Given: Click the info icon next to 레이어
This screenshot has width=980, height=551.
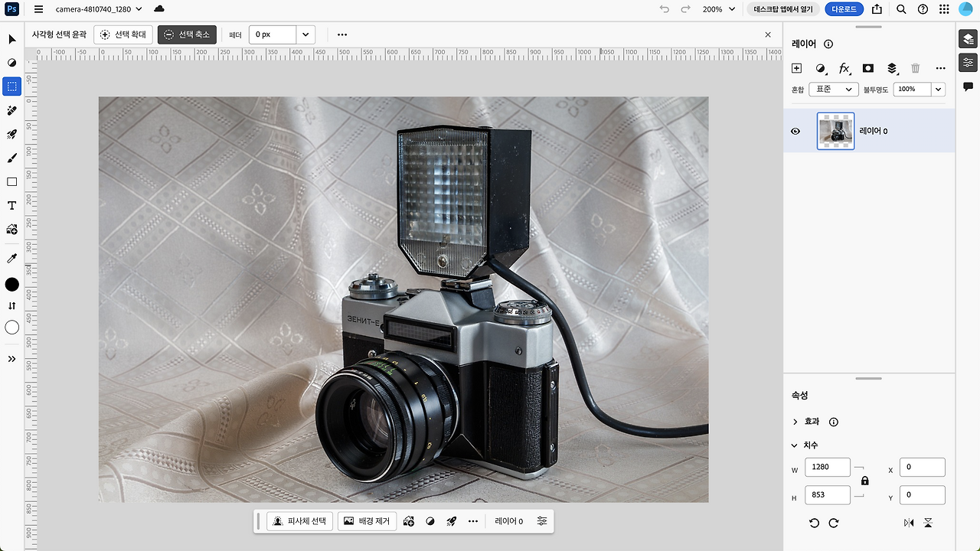Looking at the screenshot, I should (x=828, y=44).
